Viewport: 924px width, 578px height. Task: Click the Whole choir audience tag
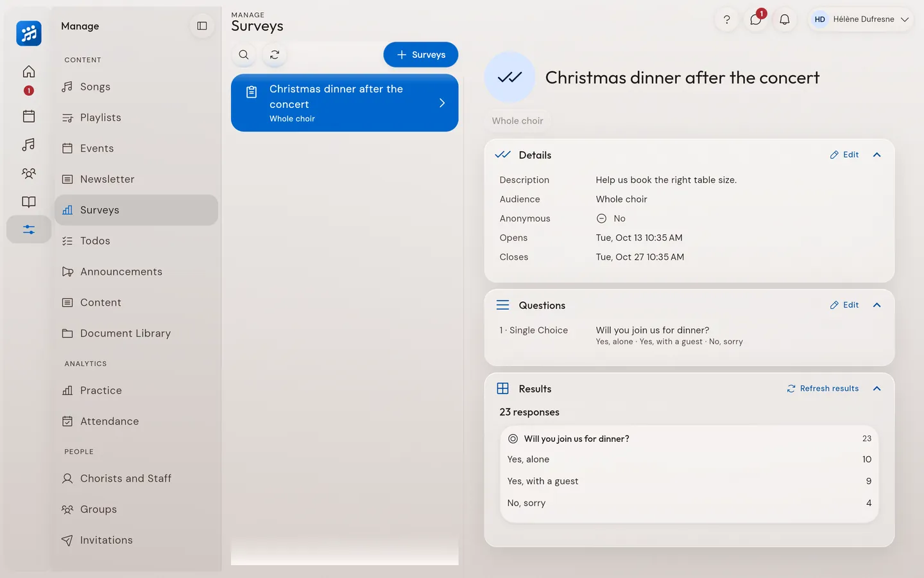(x=518, y=121)
